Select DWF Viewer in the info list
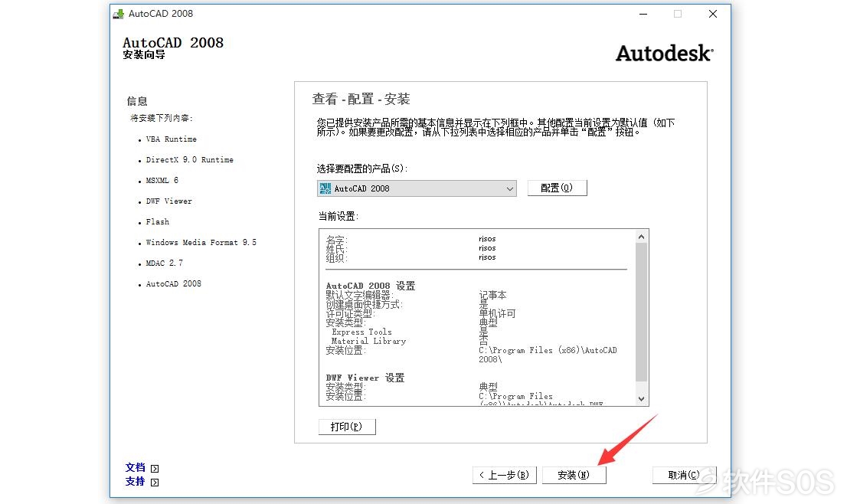The image size is (847, 504). click(169, 201)
